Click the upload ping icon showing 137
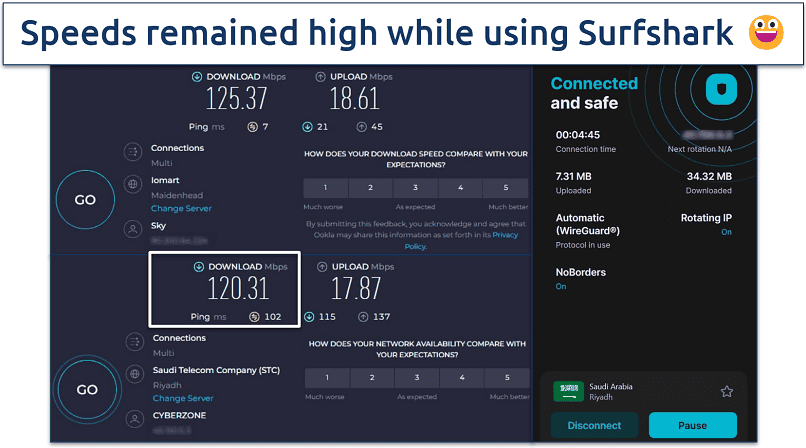The image size is (806, 448). 363,317
